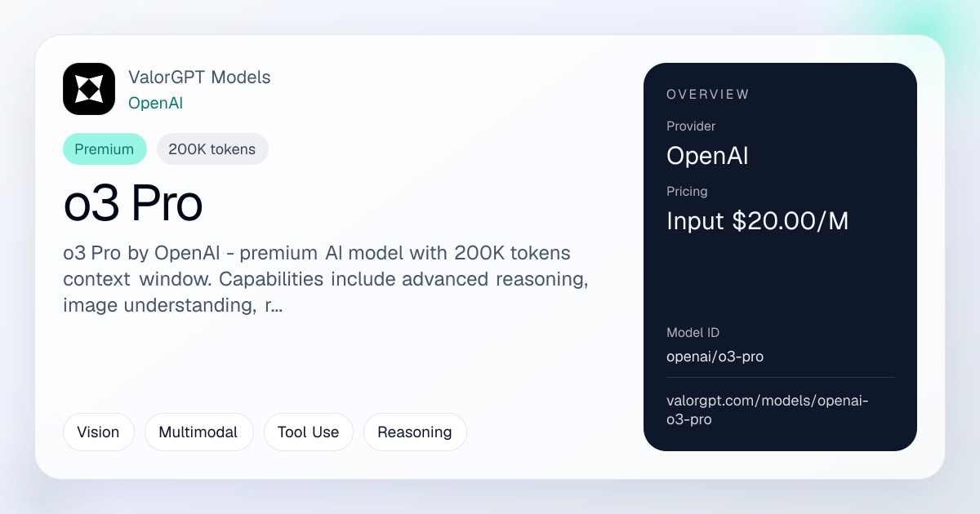Open the valorgpt.com/models/openai-o3-pro URL
Viewport: 980px width, 514px height.
pos(768,410)
